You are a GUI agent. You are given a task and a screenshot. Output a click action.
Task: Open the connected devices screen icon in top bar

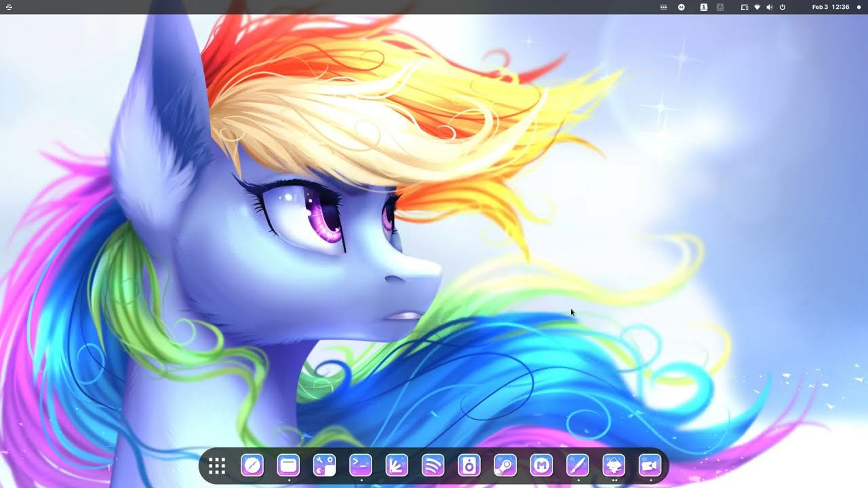pyautogui.click(x=744, y=7)
